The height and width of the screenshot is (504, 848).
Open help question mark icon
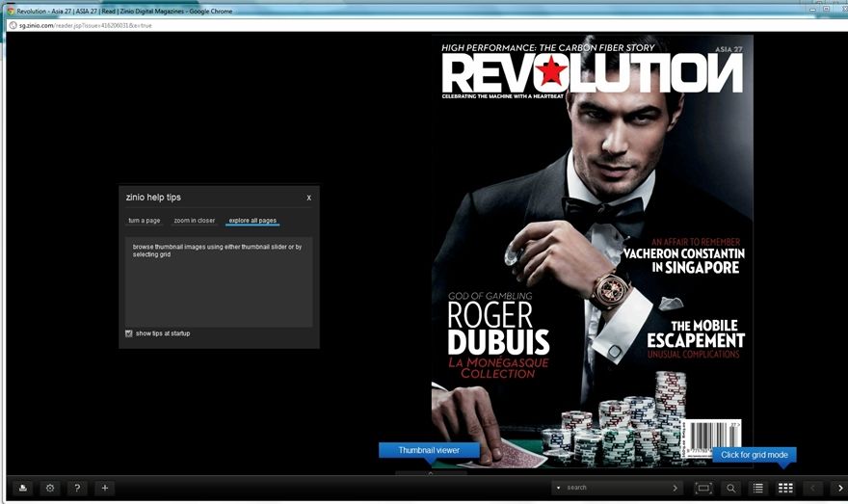tap(77, 488)
